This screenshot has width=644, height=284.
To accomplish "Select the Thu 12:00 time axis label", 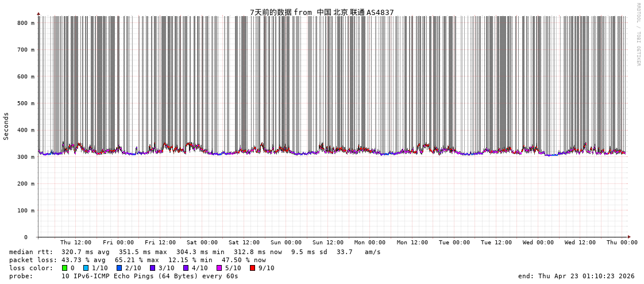I will pyautogui.click(x=76, y=243).
